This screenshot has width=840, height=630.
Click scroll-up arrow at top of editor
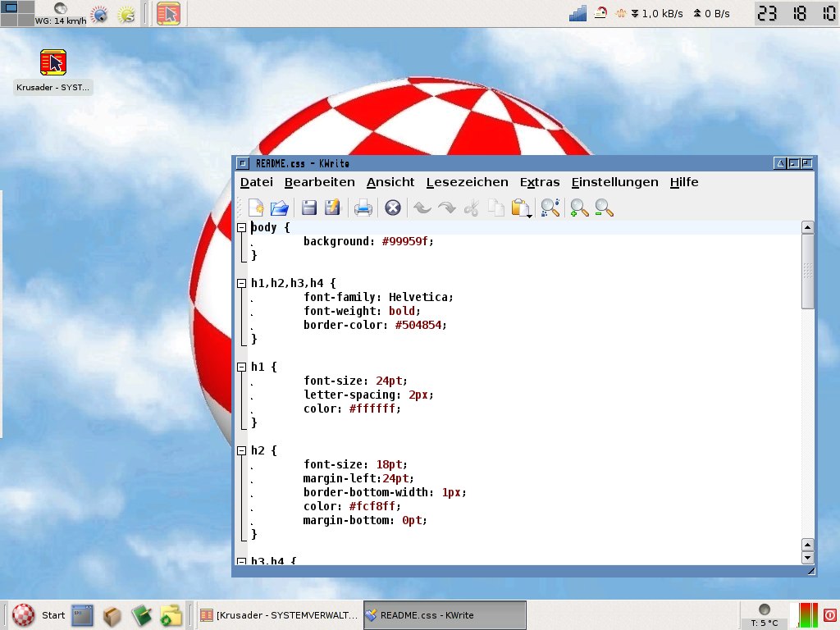(x=808, y=227)
